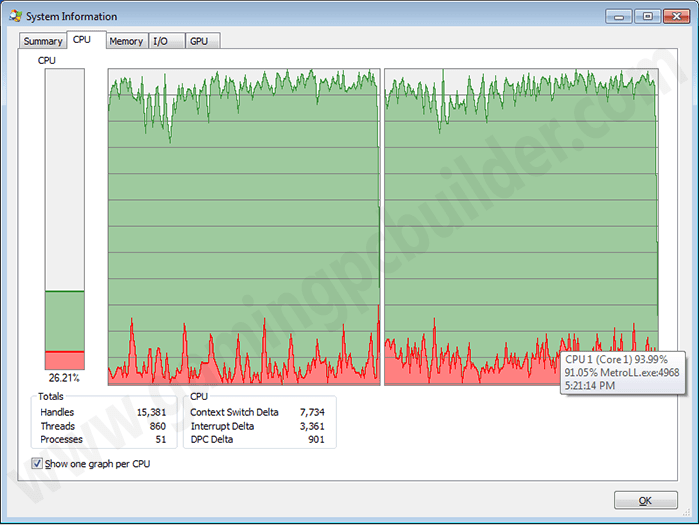
Task: Minimize the System Information window
Action: click(x=619, y=17)
